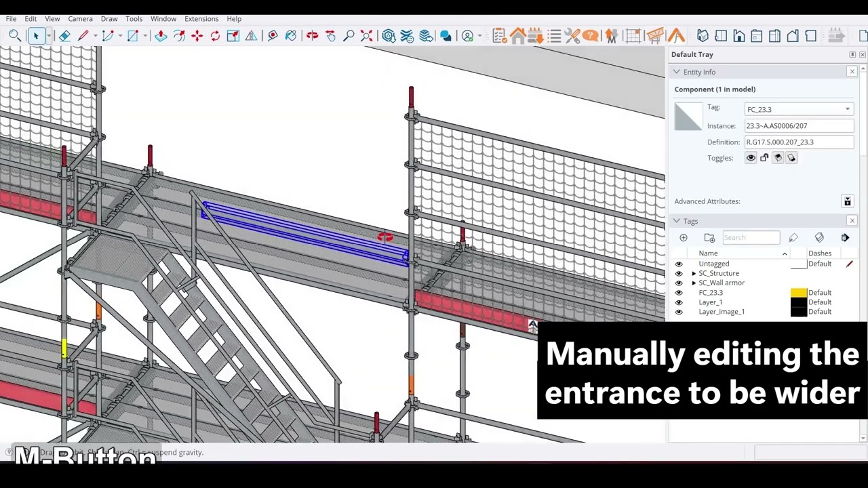
Task: Hide the Untagged tag
Action: 679,264
